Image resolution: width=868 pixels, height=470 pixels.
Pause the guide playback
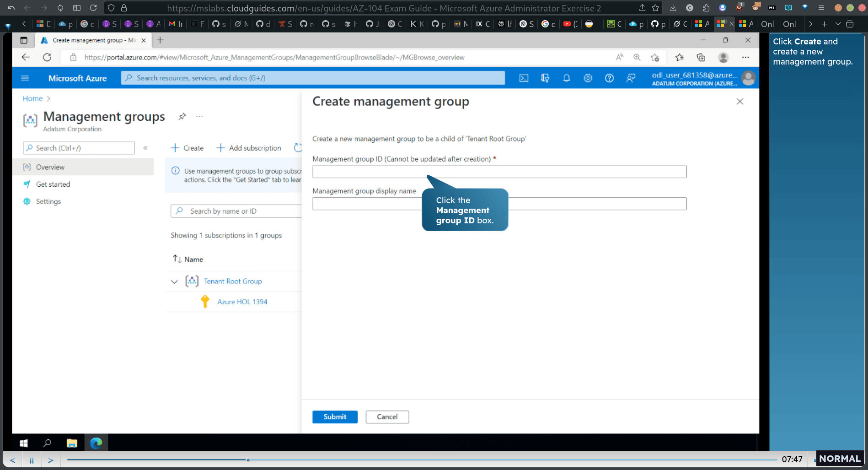point(32,460)
